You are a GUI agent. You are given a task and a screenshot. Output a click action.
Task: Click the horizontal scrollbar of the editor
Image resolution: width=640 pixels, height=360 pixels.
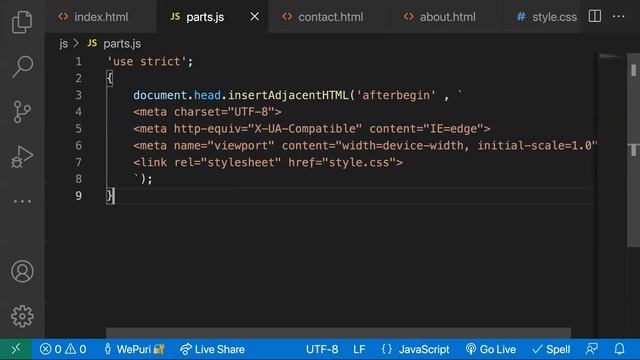click(x=338, y=333)
